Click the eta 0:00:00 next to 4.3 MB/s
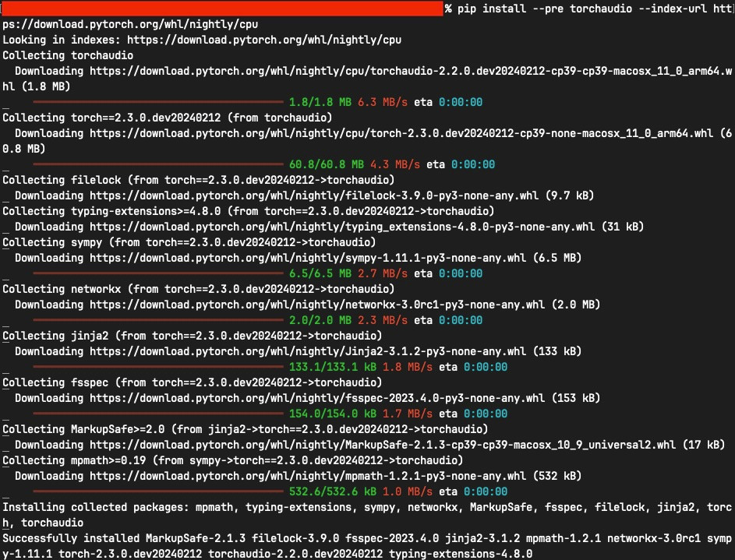Image resolution: width=735 pixels, height=560 pixels. click(461, 164)
